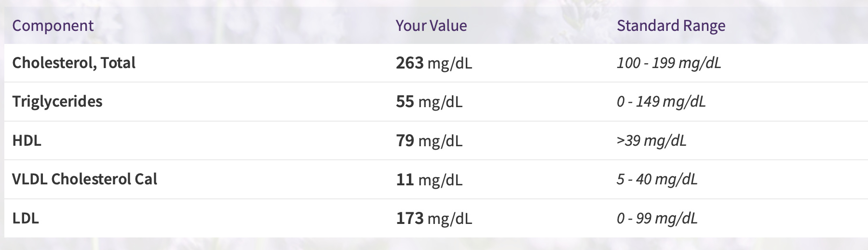Image resolution: width=868 pixels, height=250 pixels.
Task: Click the Your Value column header
Action: coord(431,26)
